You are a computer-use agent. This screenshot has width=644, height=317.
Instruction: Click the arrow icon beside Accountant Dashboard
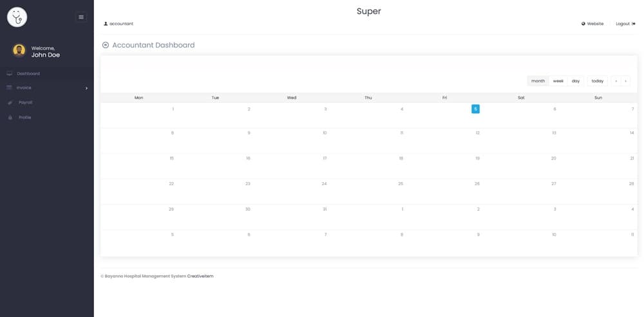click(106, 45)
